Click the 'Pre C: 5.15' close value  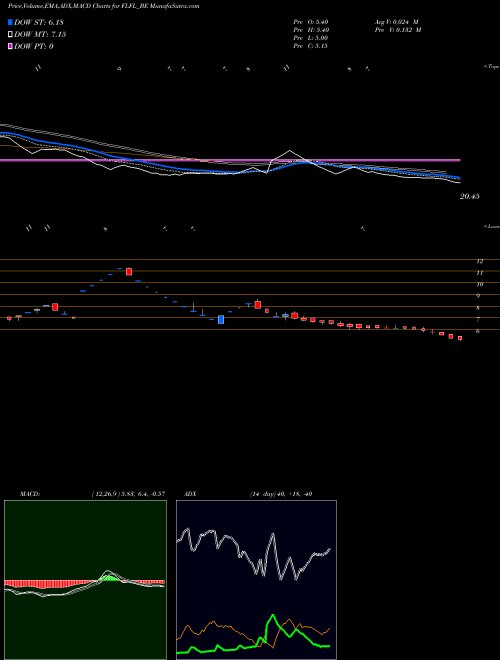(311, 46)
